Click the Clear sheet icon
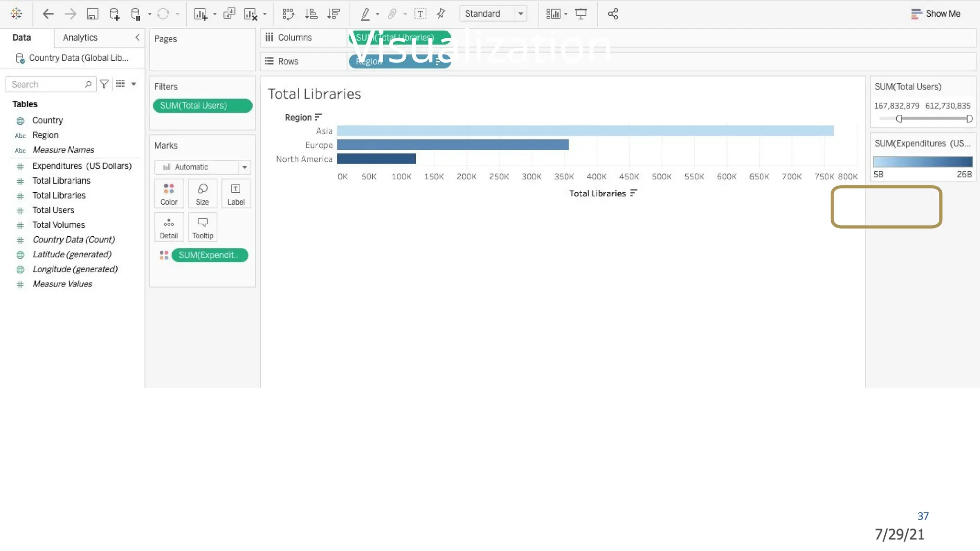980x551 pixels. (250, 14)
